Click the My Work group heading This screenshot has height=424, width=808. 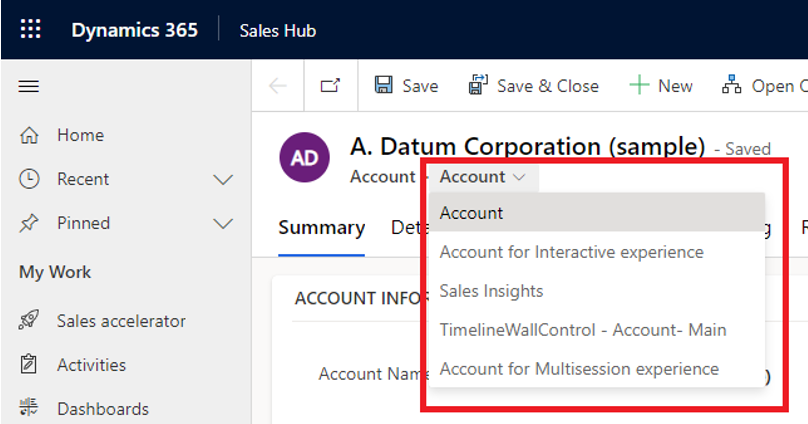point(55,272)
